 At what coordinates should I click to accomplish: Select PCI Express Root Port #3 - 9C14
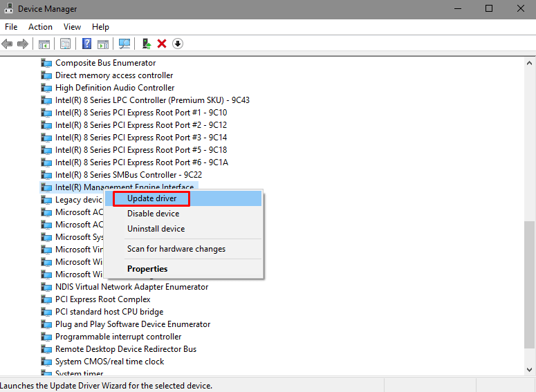[141, 138]
